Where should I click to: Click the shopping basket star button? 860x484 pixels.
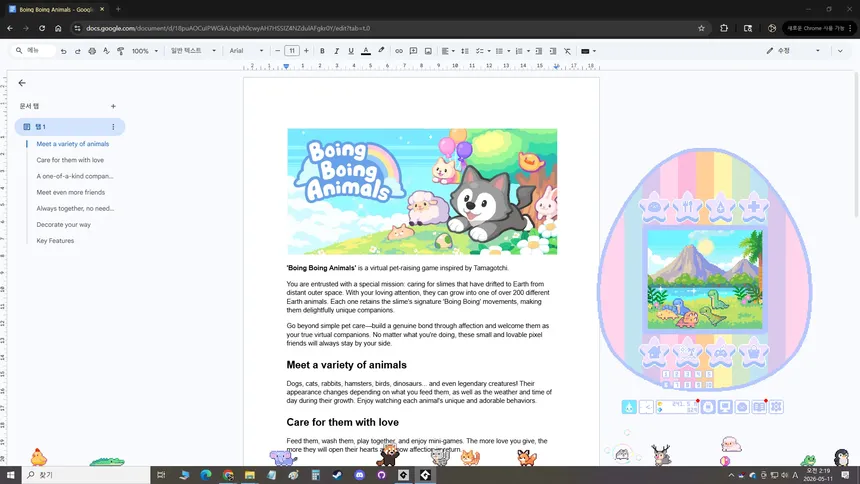click(x=754, y=353)
